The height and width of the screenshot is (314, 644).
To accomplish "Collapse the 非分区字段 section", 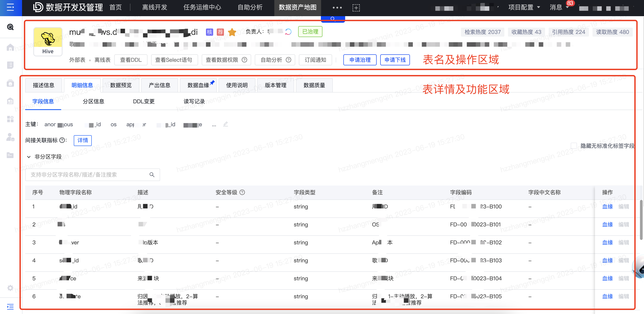I will tap(29, 157).
